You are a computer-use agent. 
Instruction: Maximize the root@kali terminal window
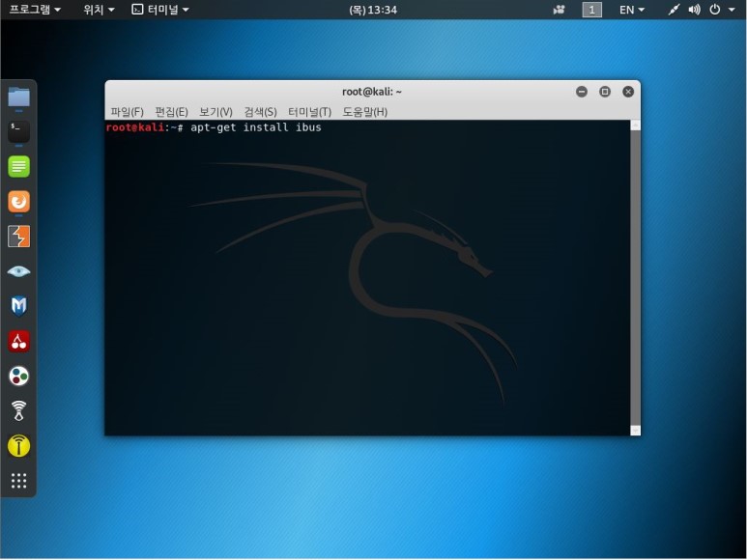pos(605,92)
